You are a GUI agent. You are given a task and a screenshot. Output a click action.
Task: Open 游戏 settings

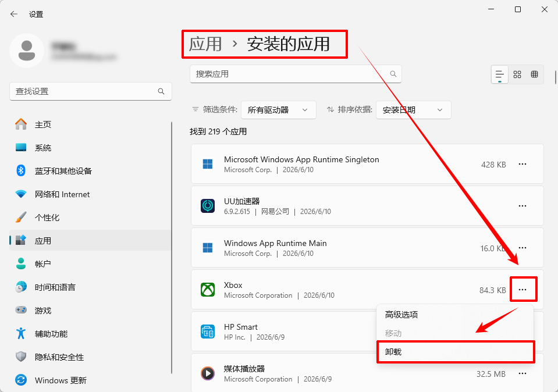91,311
